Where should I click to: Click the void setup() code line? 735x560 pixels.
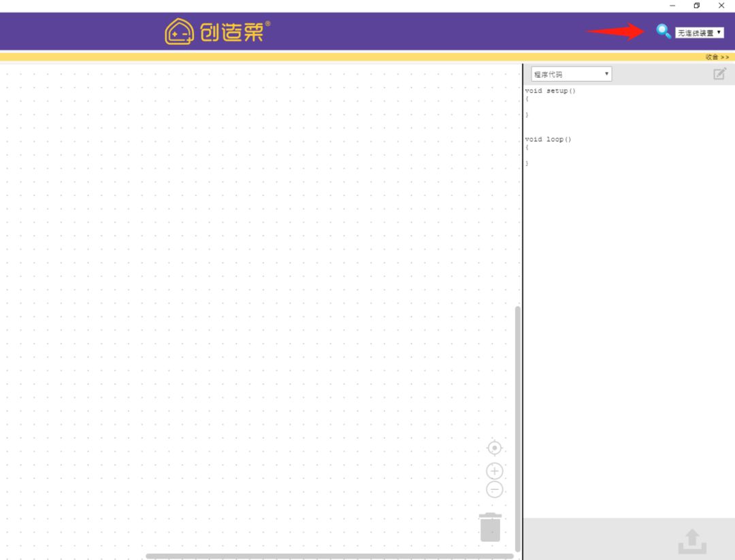coord(550,91)
